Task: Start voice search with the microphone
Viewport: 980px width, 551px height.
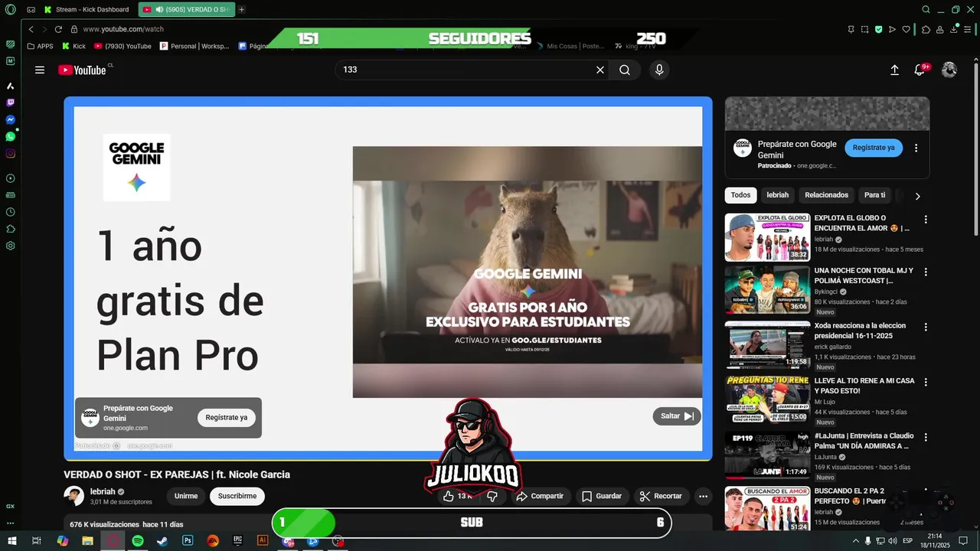Action: (659, 70)
